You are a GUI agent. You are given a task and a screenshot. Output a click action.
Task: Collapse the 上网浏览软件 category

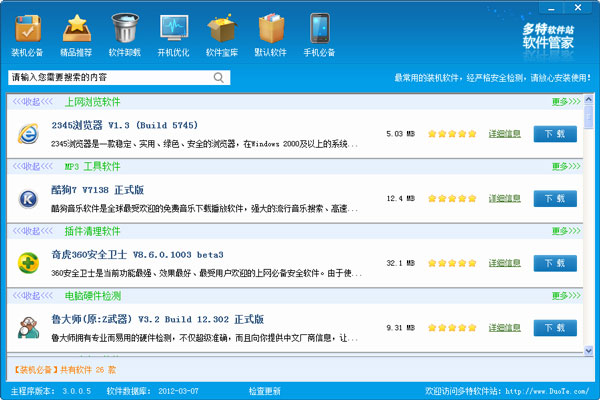(x=33, y=101)
